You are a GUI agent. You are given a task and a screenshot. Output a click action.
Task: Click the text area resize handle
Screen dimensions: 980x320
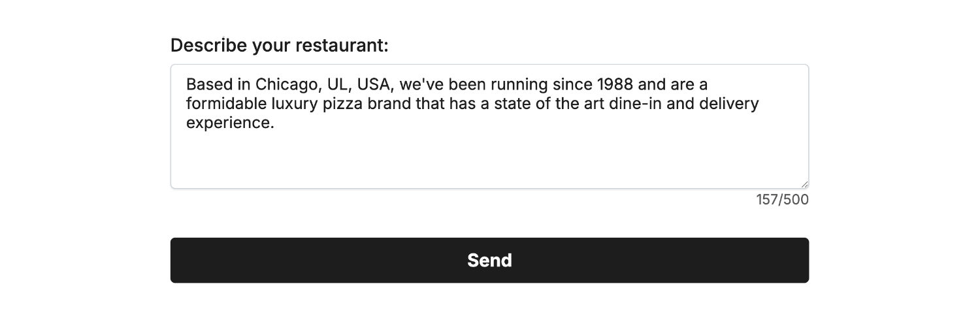804,184
